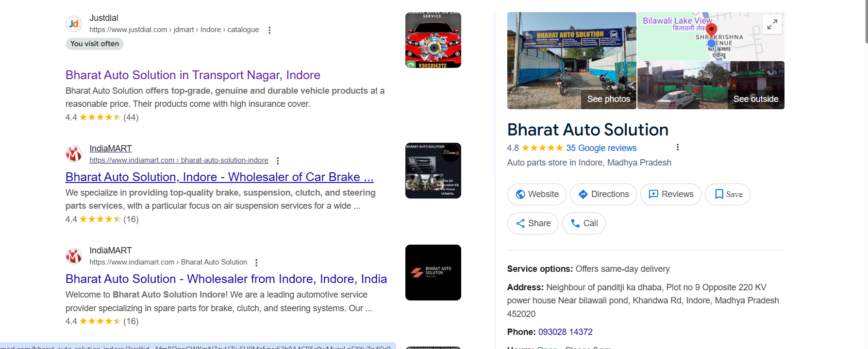The height and width of the screenshot is (349, 868).
Task: Click the indiamart.com › Bharat Auto Solution breadcrumb
Action: pos(168,262)
